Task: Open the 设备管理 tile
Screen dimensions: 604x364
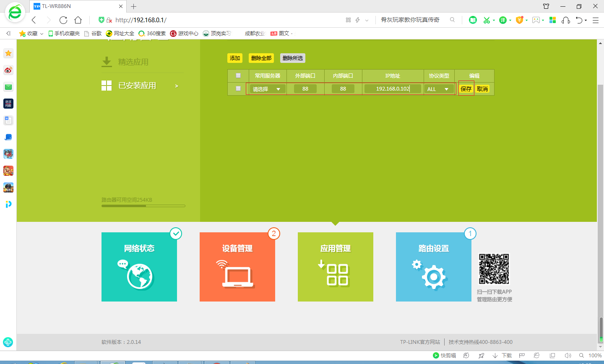Action: coord(237,267)
